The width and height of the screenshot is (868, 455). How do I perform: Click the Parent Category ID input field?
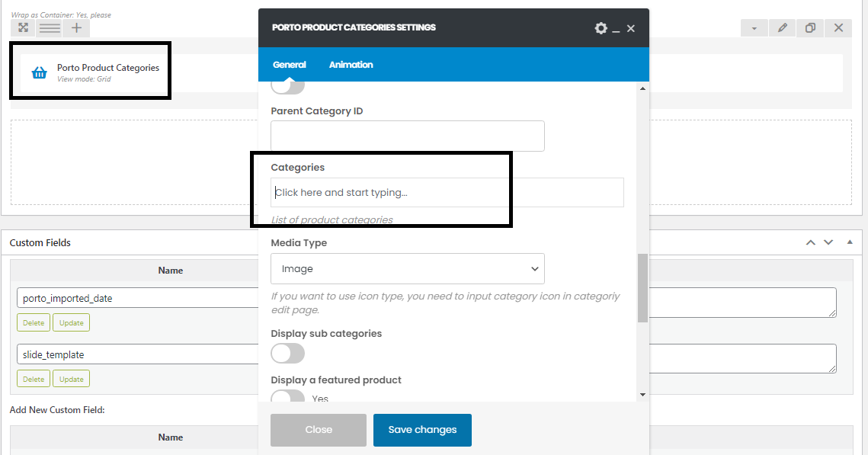tap(408, 136)
